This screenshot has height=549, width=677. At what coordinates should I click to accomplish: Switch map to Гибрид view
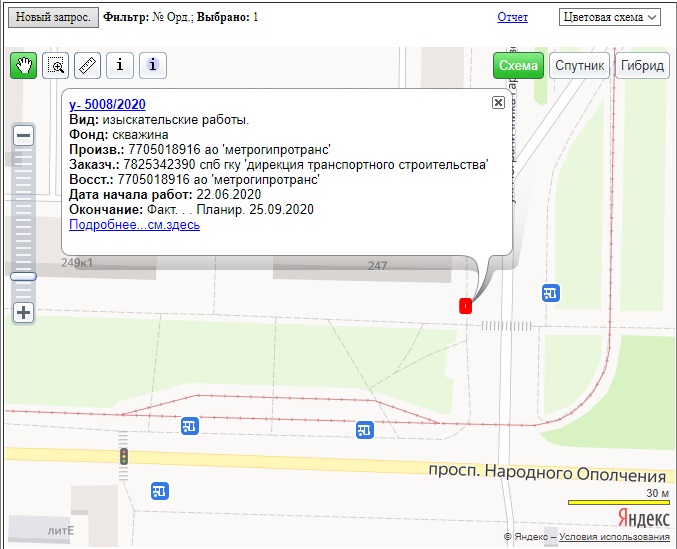pos(642,66)
